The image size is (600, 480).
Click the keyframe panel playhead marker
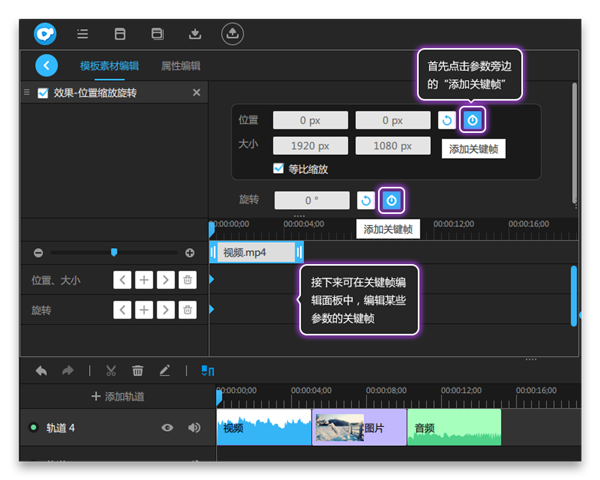(211, 229)
